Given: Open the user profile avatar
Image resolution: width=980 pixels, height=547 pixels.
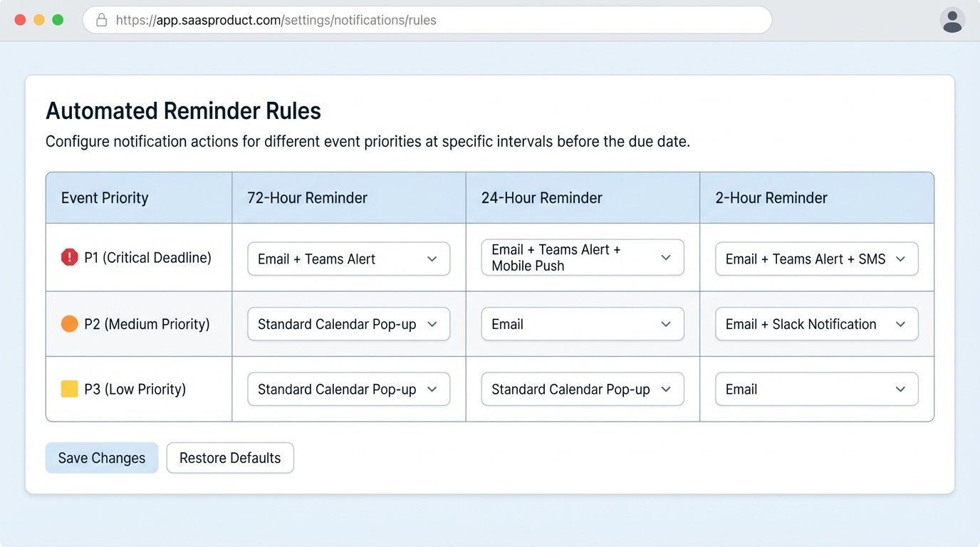Looking at the screenshot, I should tap(952, 20).
